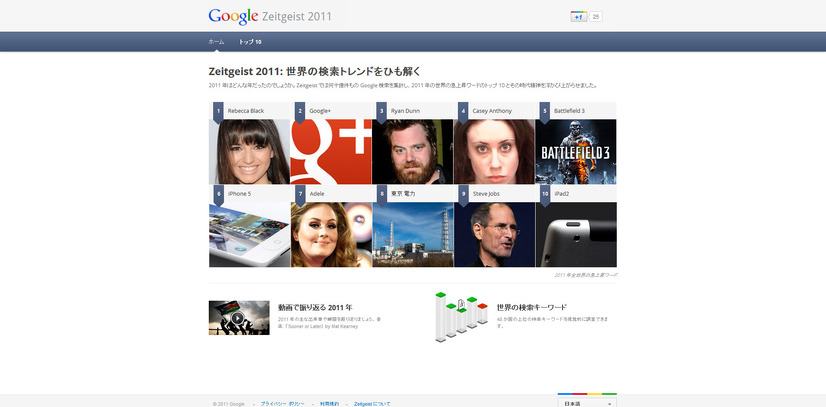Open the Steve Jobs photo tile
The height and width of the screenshot is (407, 826).
(x=495, y=235)
